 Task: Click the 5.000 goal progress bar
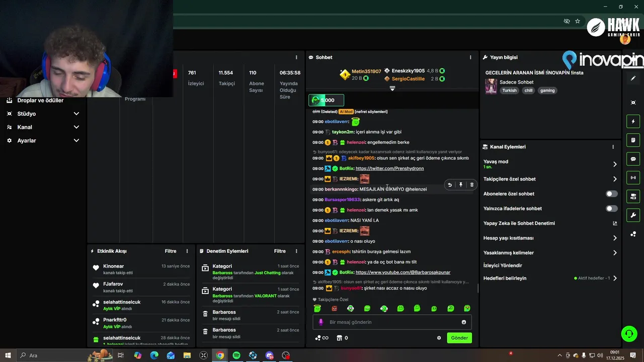(x=327, y=100)
